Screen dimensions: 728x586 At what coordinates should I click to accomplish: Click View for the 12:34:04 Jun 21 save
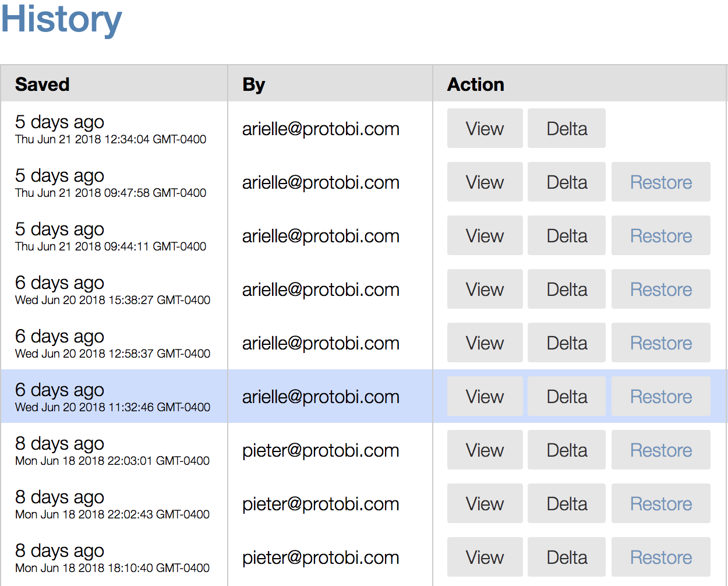[x=485, y=128]
